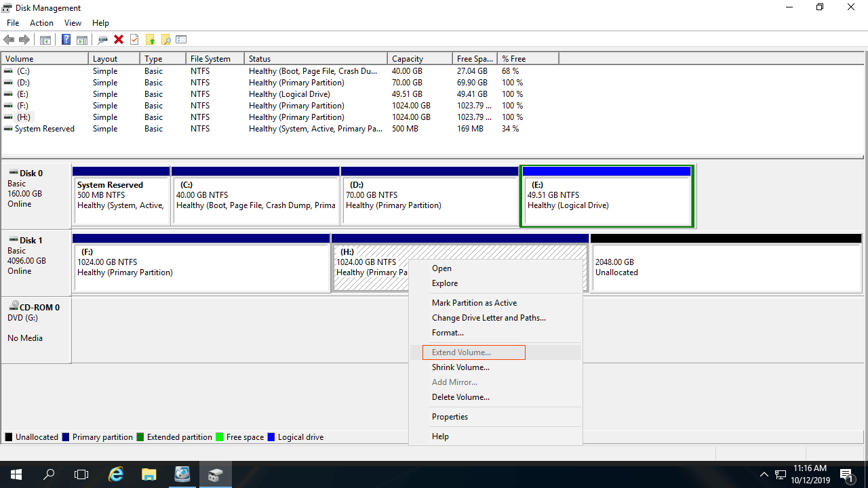
Task: Open the View menu
Action: (x=73, y=23)
